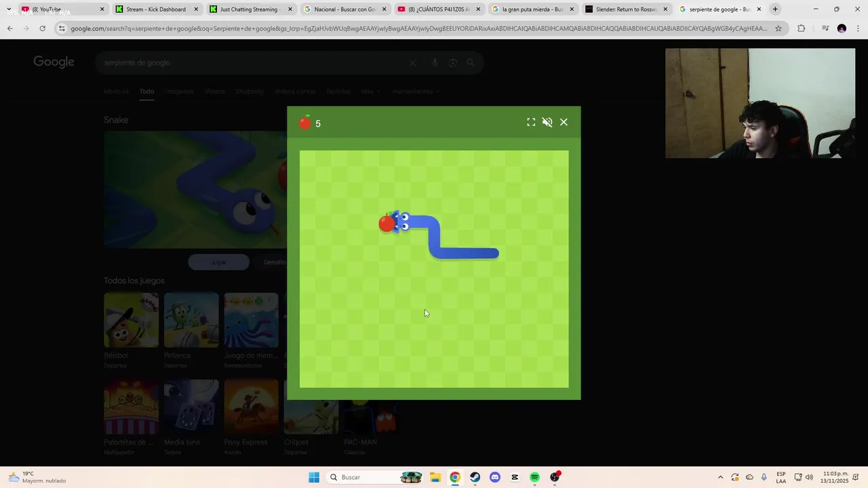
Task: Open the Petanca game thumbnail
Action: point(191,320)
